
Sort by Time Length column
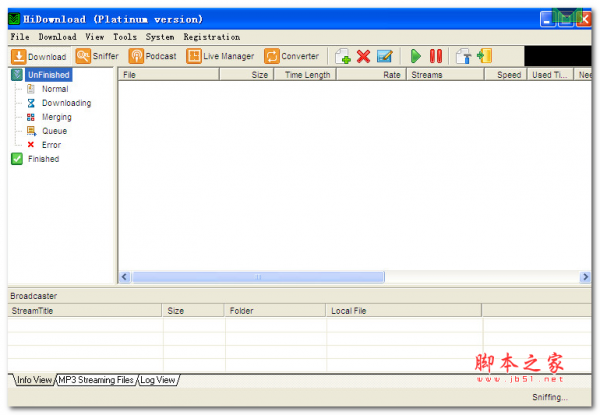pos(305,75)
